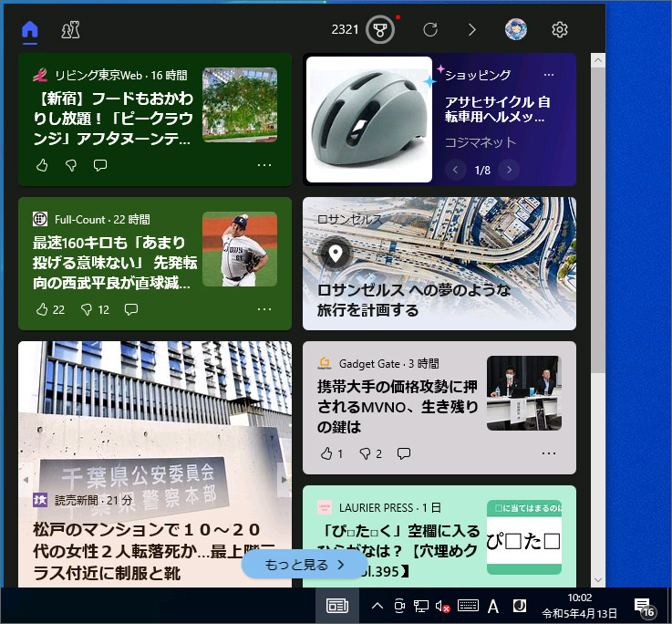This screenshot has width=672, height=624.
Task: Go to next slide on 読売新聞 card
Action: (284, 480)
